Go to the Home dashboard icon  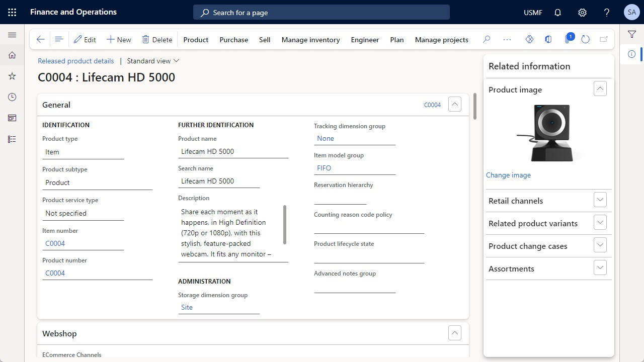12,55
